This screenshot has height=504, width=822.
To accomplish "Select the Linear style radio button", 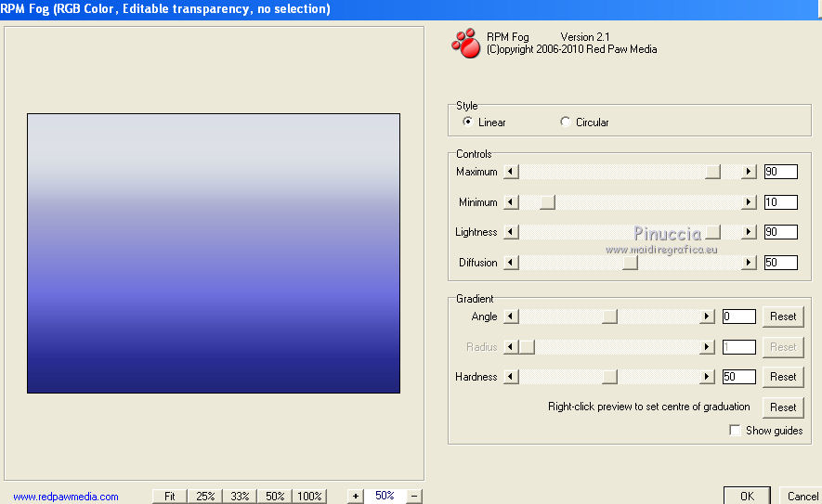I will coord(467,122).
